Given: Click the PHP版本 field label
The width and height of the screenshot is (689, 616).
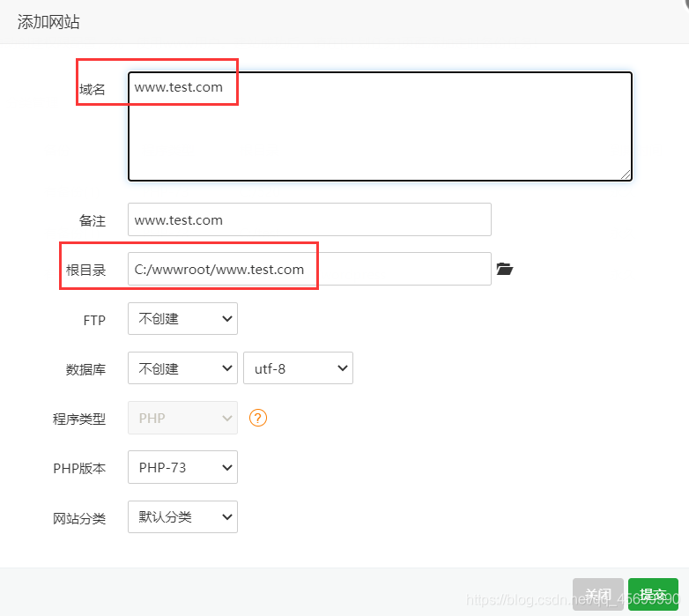Looking at the screenshot, I should (x=79, y=468).
